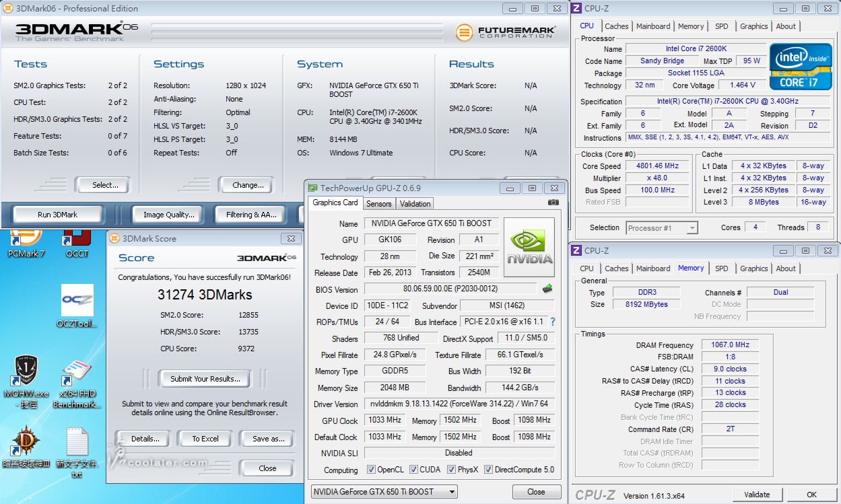This screenshot has height=504, width=841.
Task: Switch to the Sensors tab in GPU-Z
Action: [x=378, y=204]
